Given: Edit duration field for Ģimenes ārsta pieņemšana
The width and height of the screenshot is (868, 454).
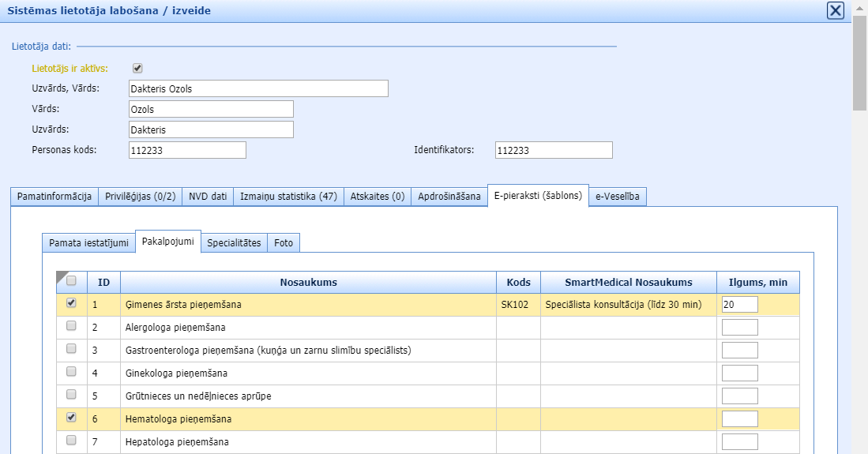Looking at the screenshot, I should [x=739, y=304].
